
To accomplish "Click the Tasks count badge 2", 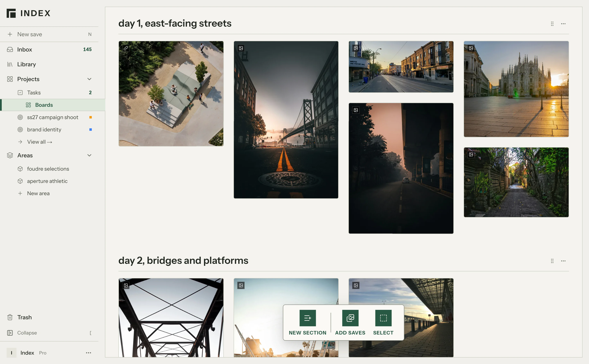I will tap(90, 92).
